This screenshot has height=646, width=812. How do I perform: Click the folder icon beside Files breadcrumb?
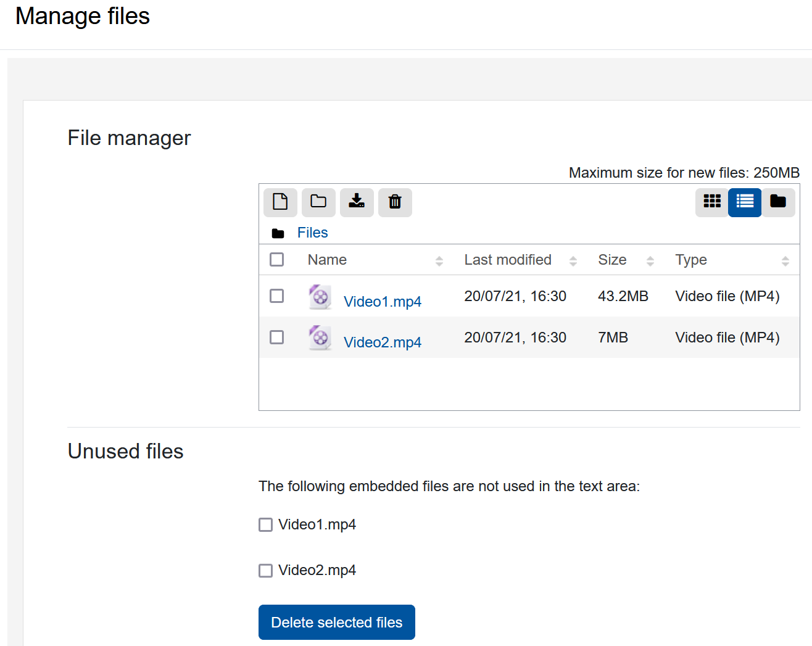coord(278,232)
